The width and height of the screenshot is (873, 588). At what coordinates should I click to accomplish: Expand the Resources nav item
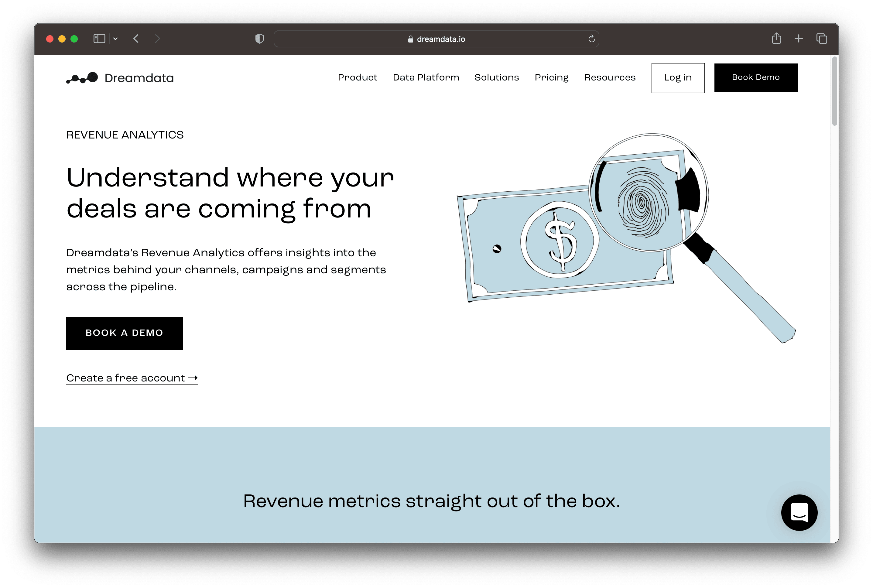[610, 78]
